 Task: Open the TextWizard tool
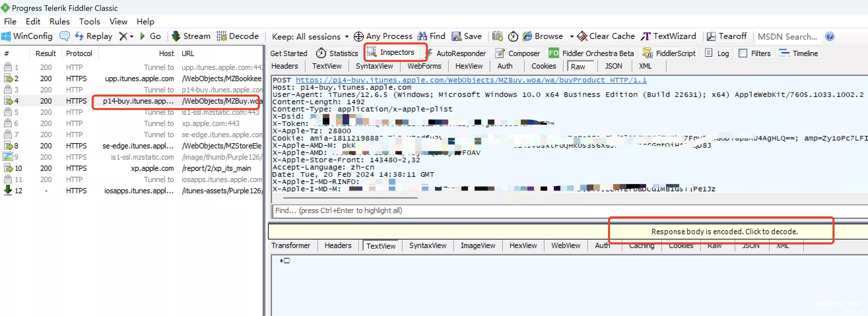(x=669, y=36)
